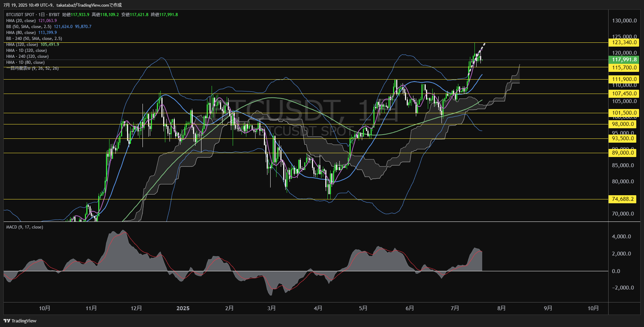Click the 2025 year label on time axis
This screenshot has height=327, width=644.
(183, 308)
